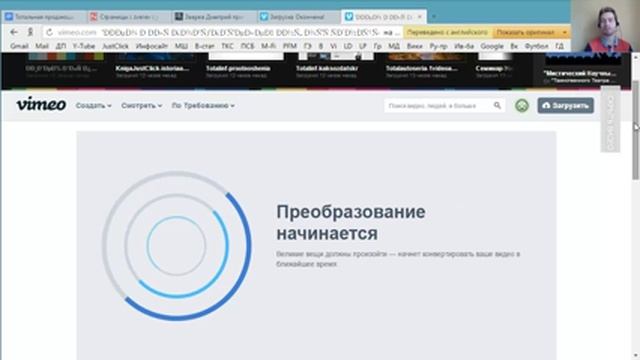Open the МШ bookmark

[x=181, y=46]
